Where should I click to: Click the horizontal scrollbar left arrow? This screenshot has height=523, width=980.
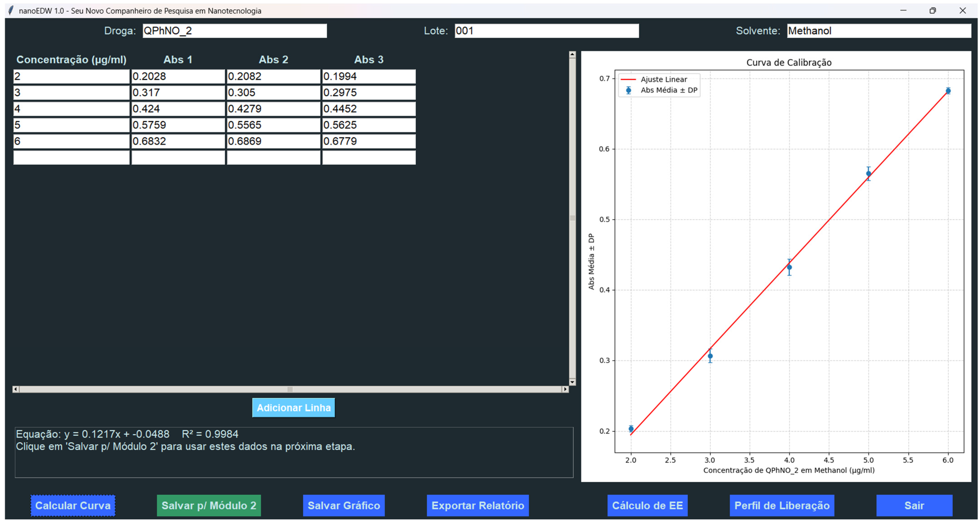point(16,389)
